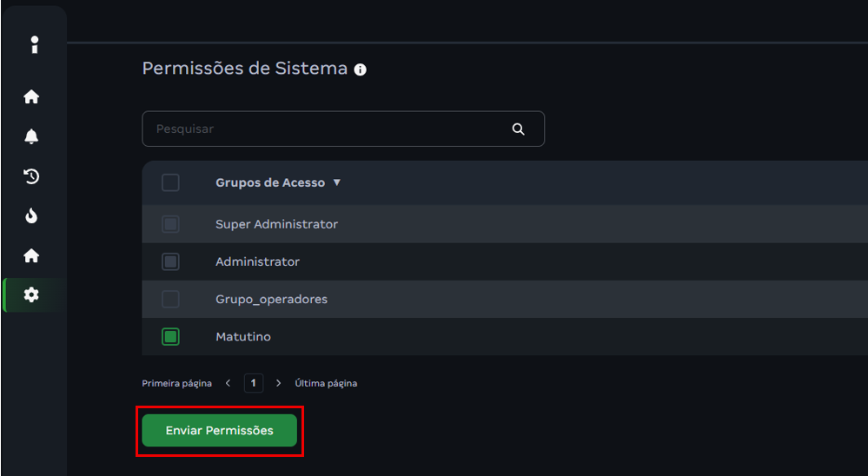Image resolution: width=868 pixels, height=476 pixels.
Task: Jump to Última página
Action: [x=326, y=383]
